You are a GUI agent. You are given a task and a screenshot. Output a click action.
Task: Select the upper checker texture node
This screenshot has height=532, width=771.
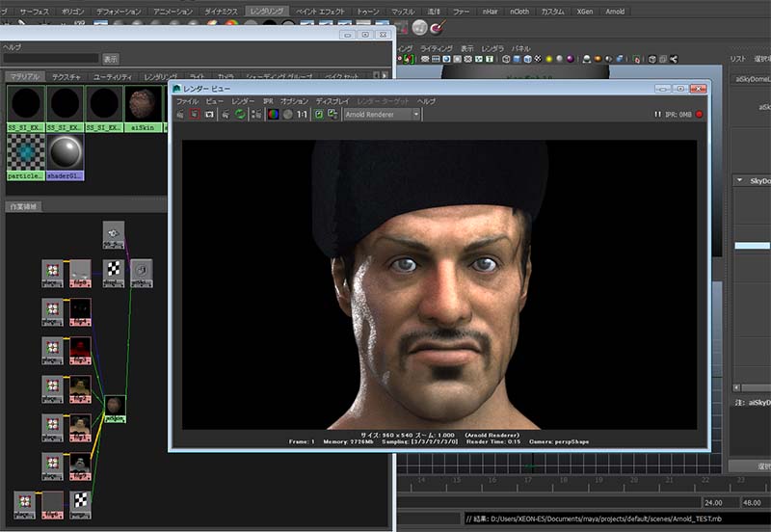point(114,274)
